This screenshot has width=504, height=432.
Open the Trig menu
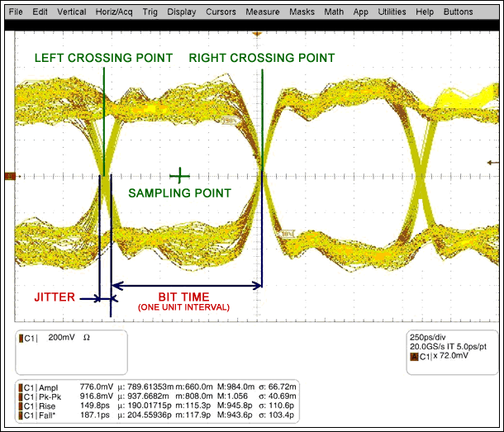150,12
